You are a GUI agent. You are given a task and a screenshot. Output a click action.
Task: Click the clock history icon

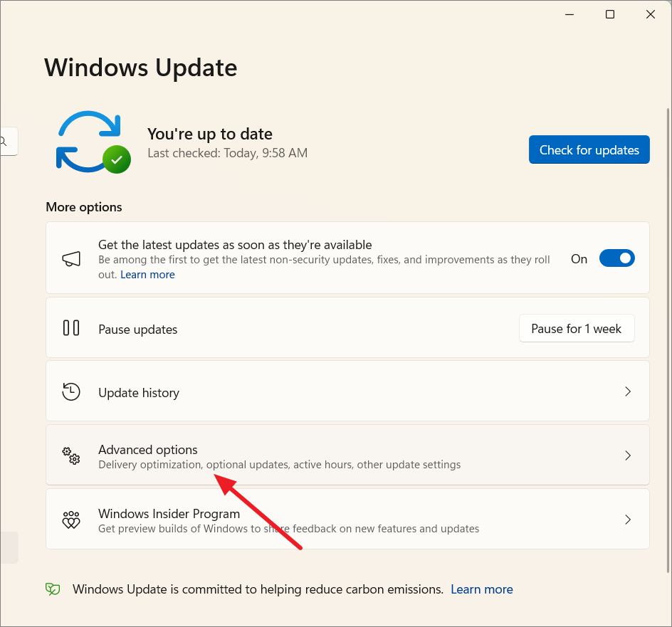(71, 391)
